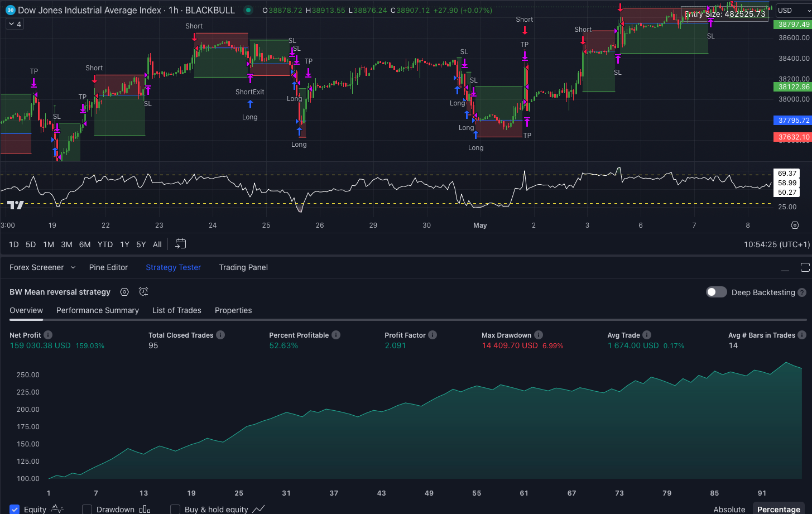Open the BW Mean reversal strategy settings icon

point(124,292)
